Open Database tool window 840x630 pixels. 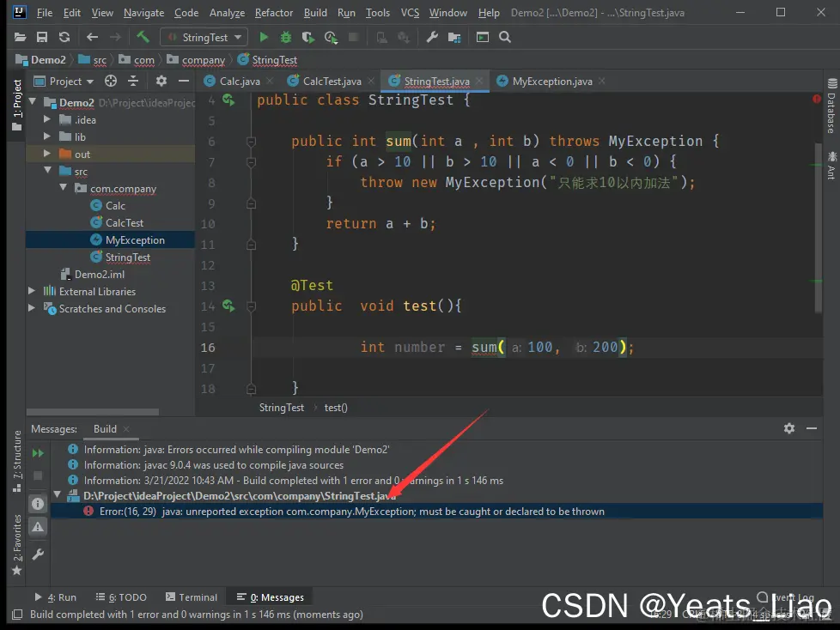(x=831, y=106)
